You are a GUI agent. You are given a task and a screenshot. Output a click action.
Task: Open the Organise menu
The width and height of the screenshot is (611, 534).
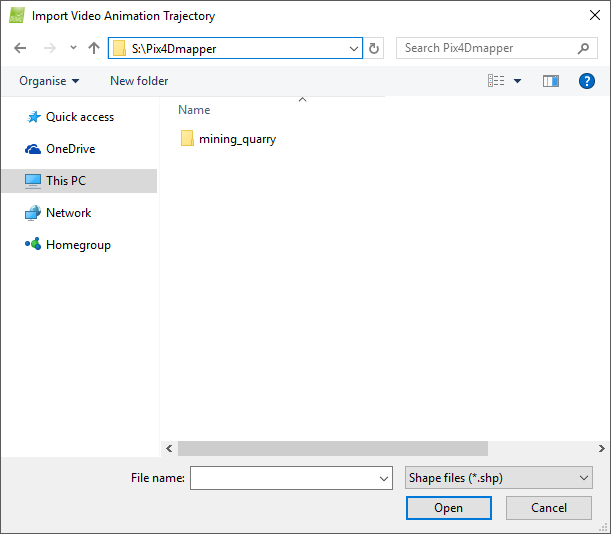pos(48,81)
